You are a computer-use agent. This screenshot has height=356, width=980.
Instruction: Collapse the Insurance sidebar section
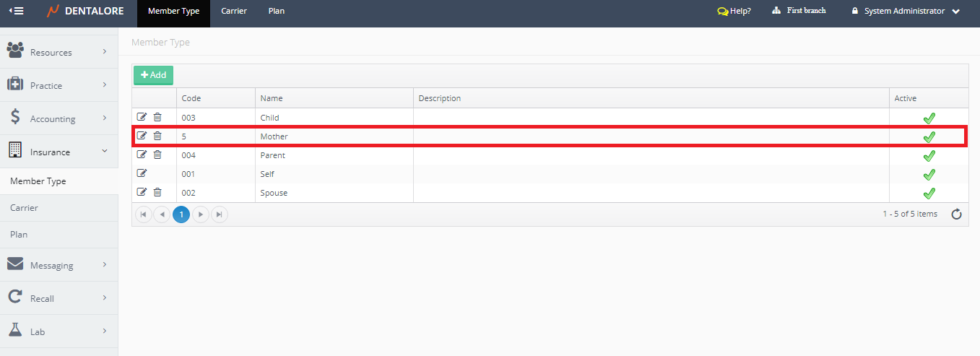[58, 152]
